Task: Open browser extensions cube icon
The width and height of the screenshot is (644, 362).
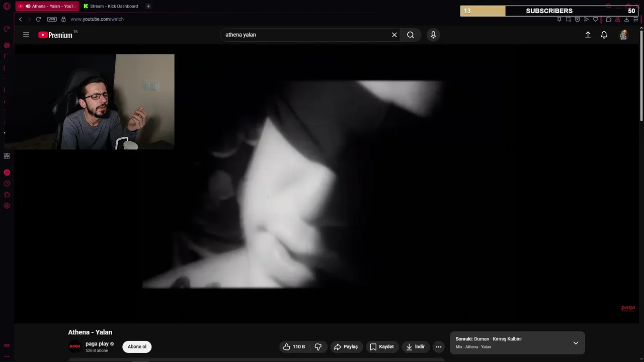Action: pos(608,19)
